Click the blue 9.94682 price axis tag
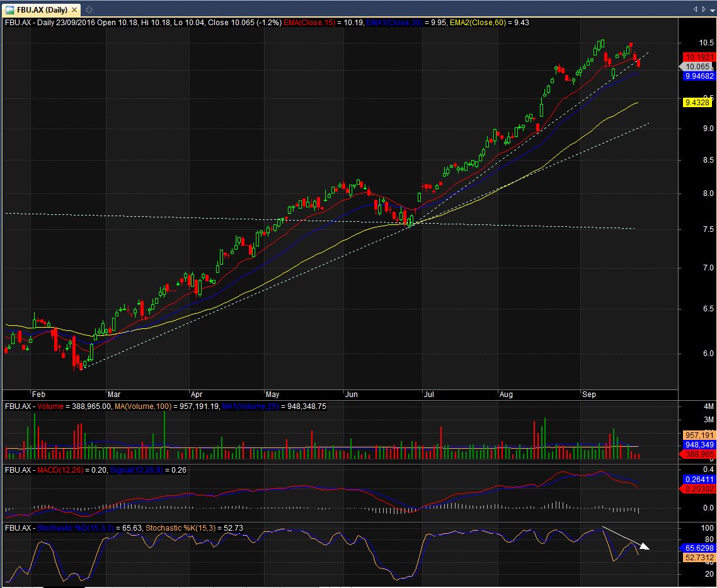Image resolution: width=717 pixels, height=588 pixels. click(x=698, y=76)
